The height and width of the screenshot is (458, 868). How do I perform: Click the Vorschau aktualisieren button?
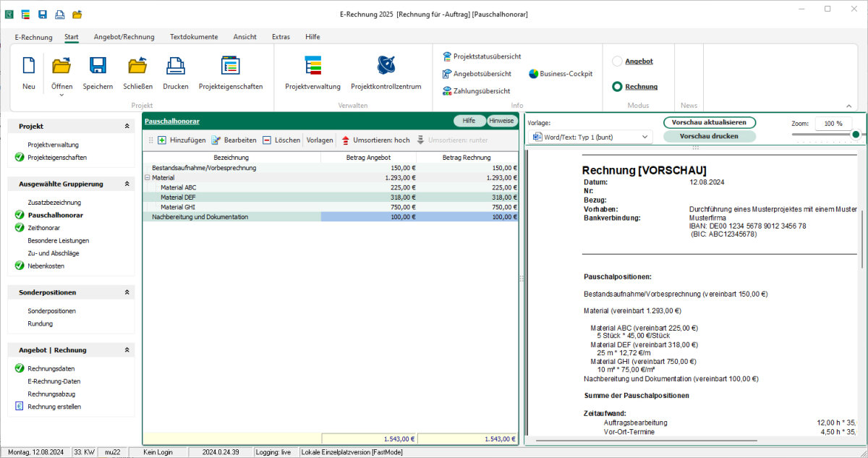pos(709,123)
